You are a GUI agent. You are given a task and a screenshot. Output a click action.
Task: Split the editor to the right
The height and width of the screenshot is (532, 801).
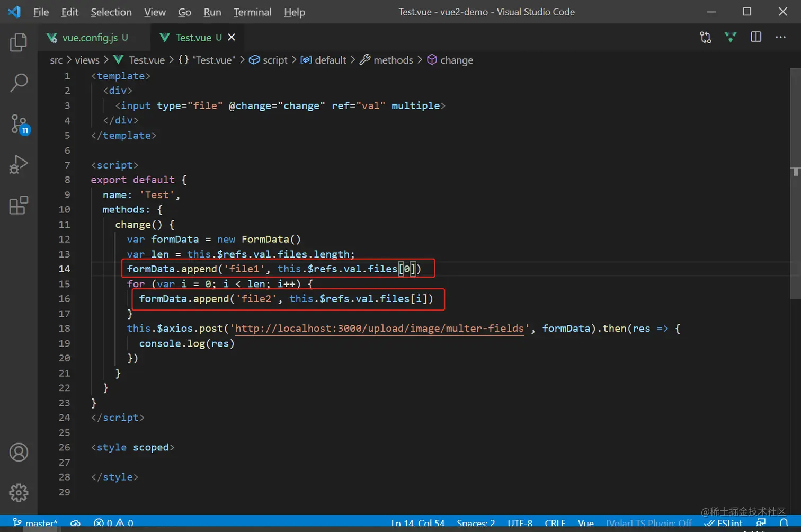pyautogui.click(x=756, y=37)
